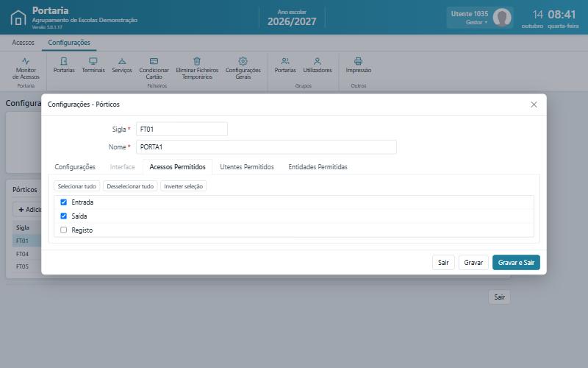The width and height of the screenshot is (588, 368).
Task: Open the Portaria home icon
Action: [18, 17]
